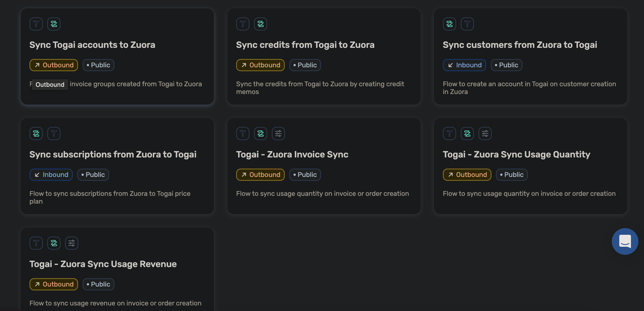Image resolution: width=644 pixels, height=311 pixels.
Task: Click Public tag on Sync Usage Revenue card
Action: (x=98, y=284)
